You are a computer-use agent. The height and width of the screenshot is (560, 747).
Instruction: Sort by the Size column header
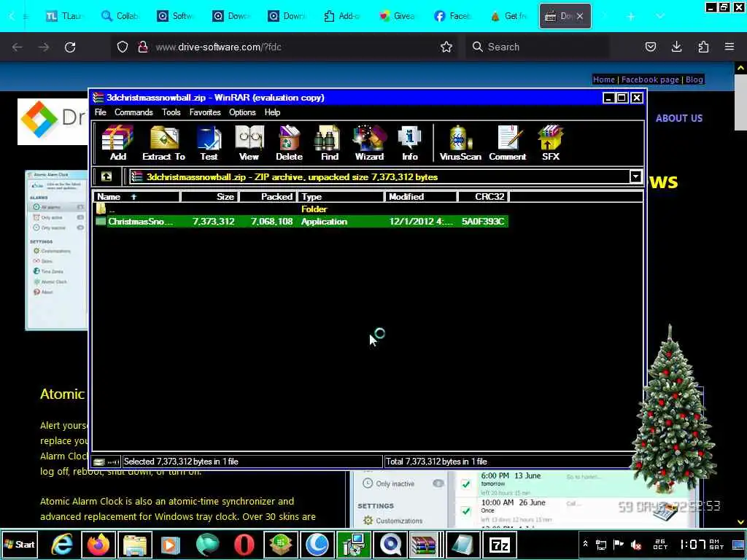coord(209,197)
